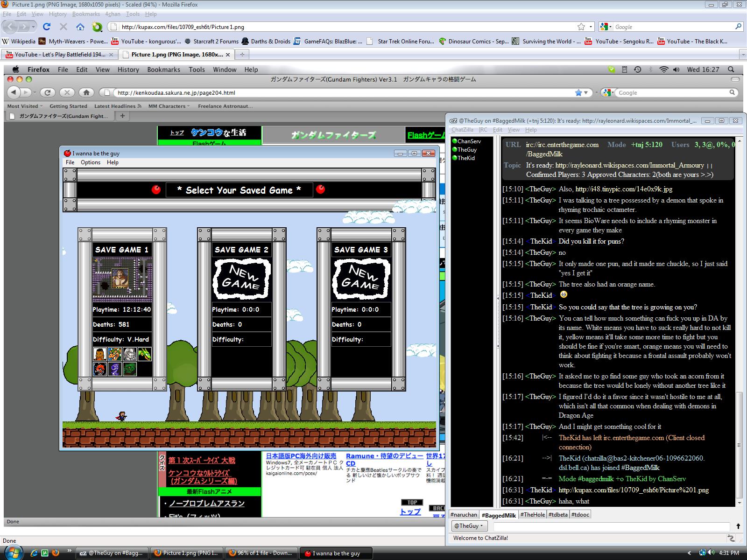The height and width of the screenshot is (560, 747).
Task: Open the Wikipedia bookmark
Action: coord(19,41)
